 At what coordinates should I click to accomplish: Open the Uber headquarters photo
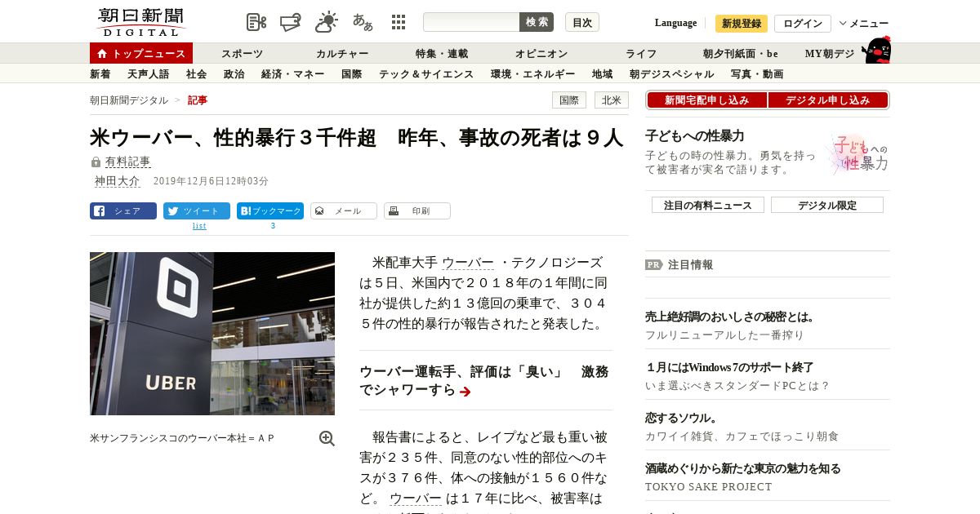tap(212, 334)
